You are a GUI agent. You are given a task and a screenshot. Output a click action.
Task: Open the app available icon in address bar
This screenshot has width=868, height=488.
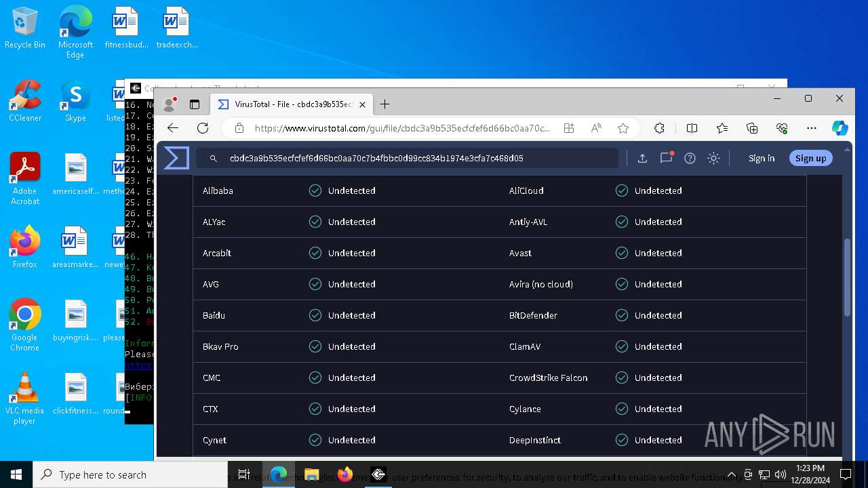click(569, 128)
